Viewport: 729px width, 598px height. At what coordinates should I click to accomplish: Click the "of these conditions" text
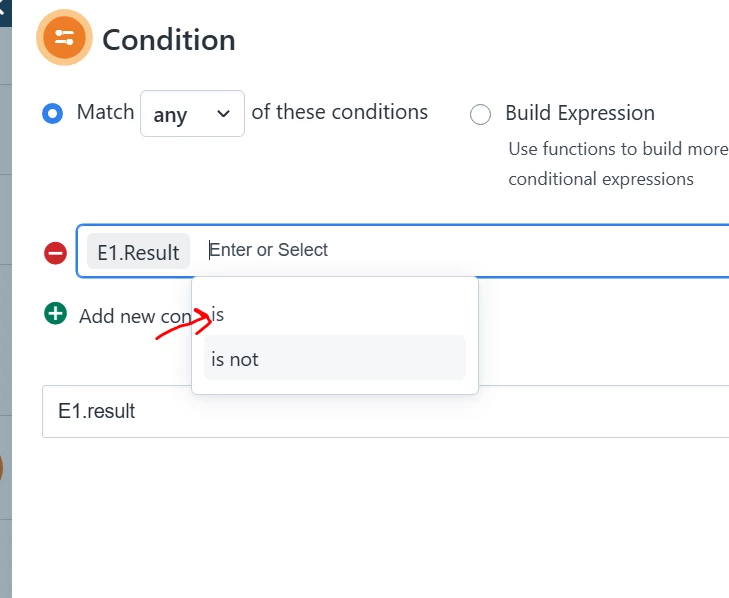click(339, 112)
